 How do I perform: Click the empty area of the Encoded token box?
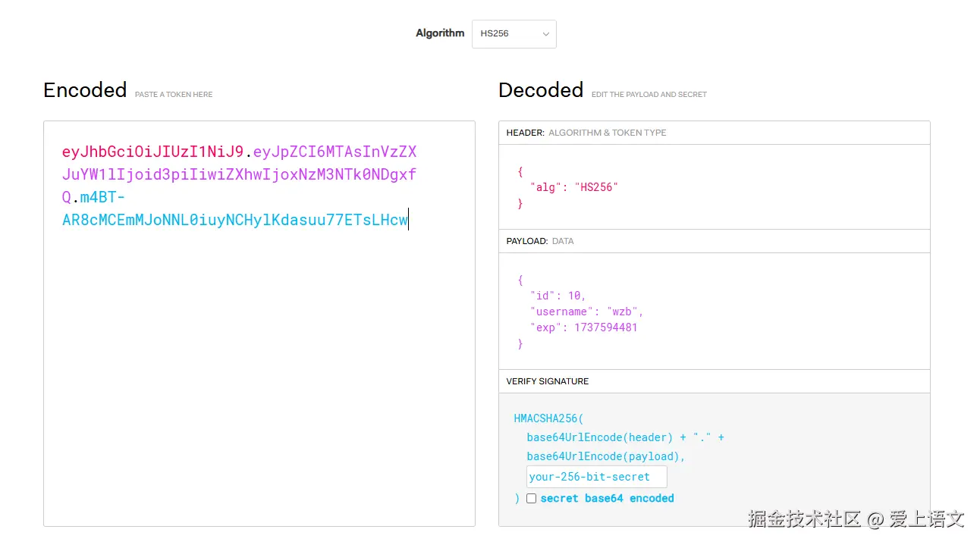(x=258, y=379)
